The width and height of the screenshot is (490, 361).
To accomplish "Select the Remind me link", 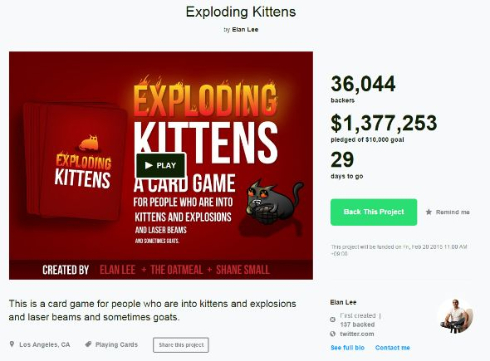I will (x=452, y=212).
